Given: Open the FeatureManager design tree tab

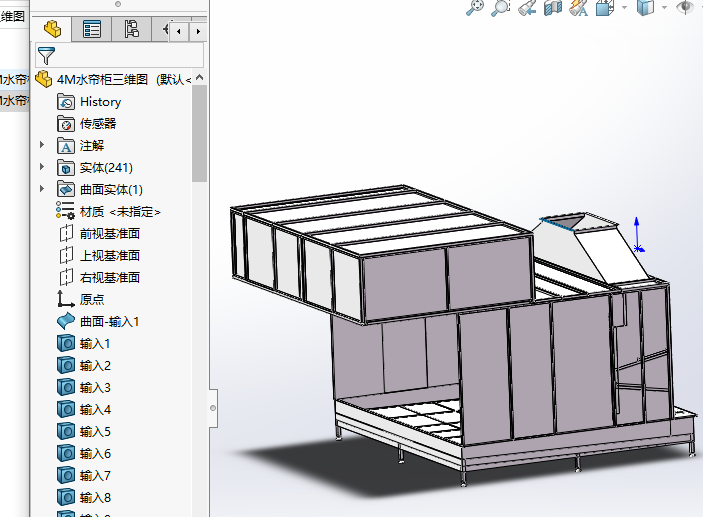Looking at the screenshot, I should click(x=52, y=30).
